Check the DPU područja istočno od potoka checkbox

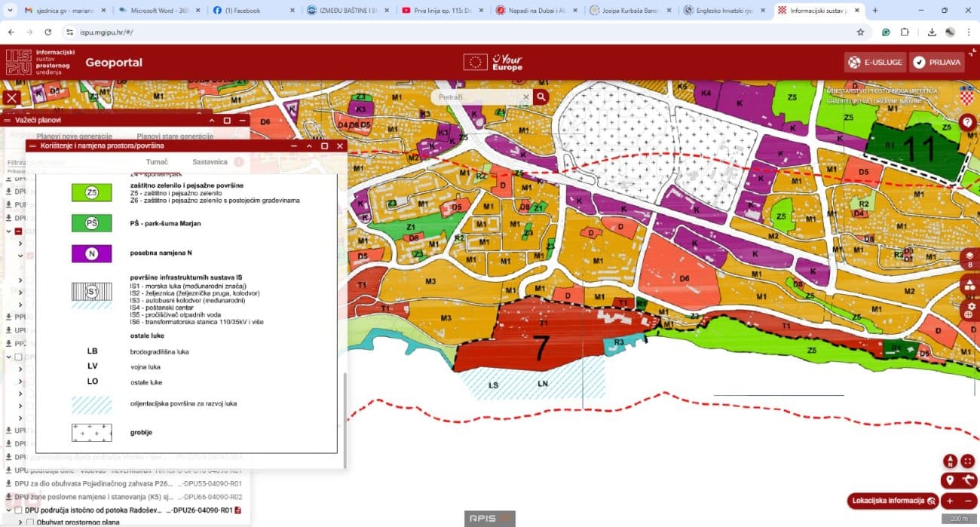(x=19, y=510)
